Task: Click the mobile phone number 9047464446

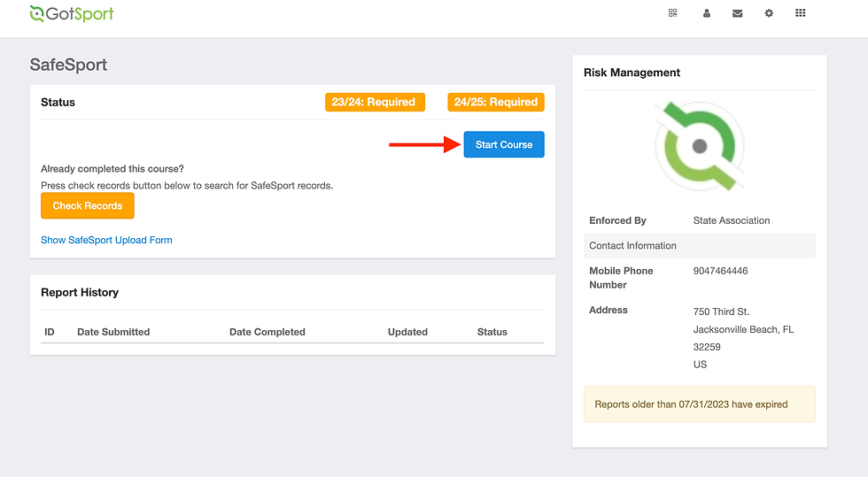Action: tap(720, 271)
